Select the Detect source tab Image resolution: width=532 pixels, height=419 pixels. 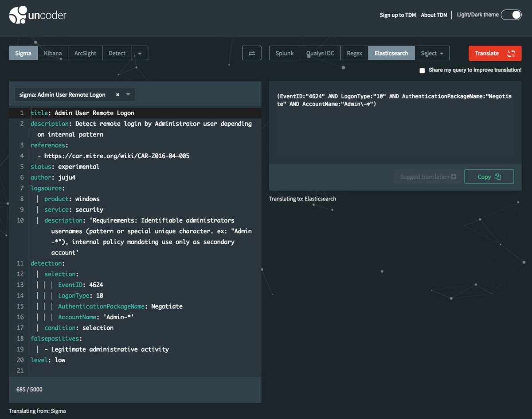[117, 53]
